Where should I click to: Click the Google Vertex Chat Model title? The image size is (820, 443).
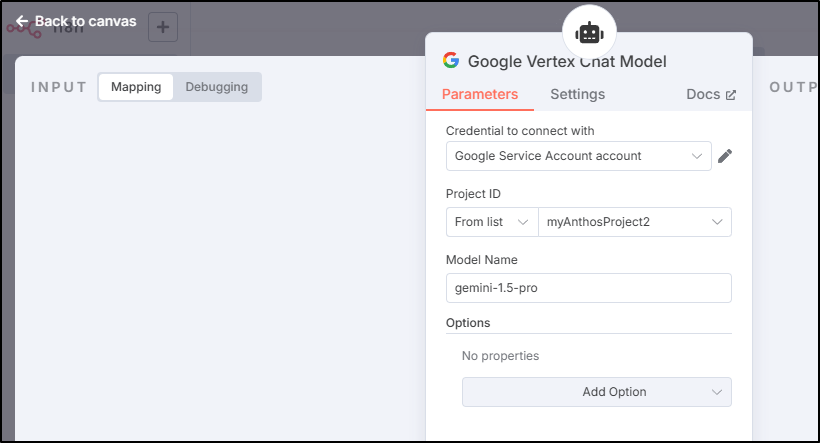click(567, 61)
